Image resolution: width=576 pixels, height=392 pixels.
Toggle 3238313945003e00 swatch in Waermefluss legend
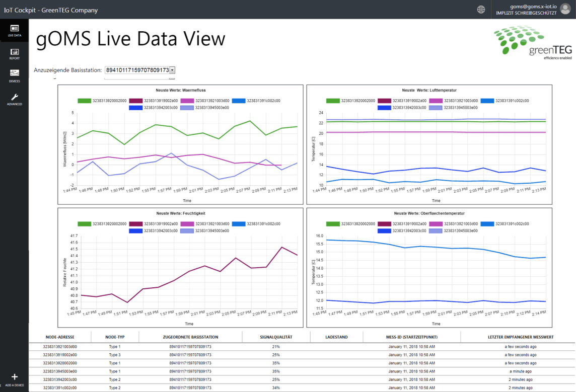point(187,108)
